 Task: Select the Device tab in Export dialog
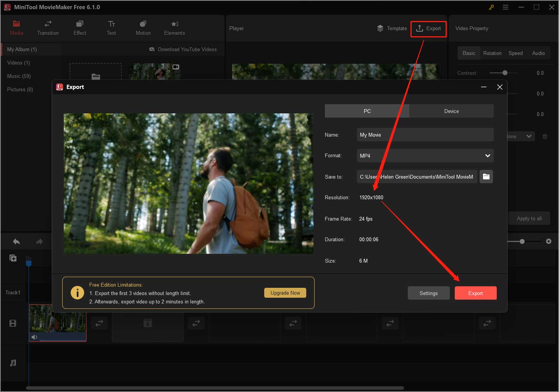(x=451, y=111)
